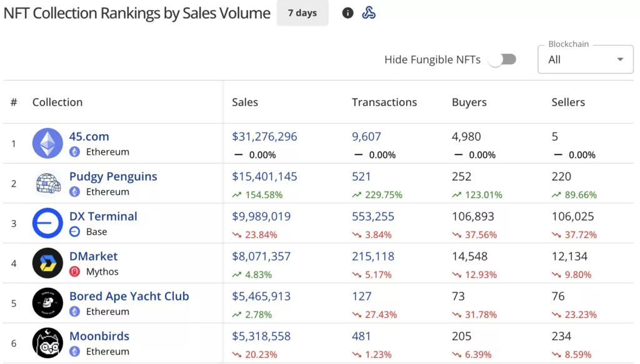Click the Moonbirds owl logo
Screen dimensions: 640x364
(47, 343)
